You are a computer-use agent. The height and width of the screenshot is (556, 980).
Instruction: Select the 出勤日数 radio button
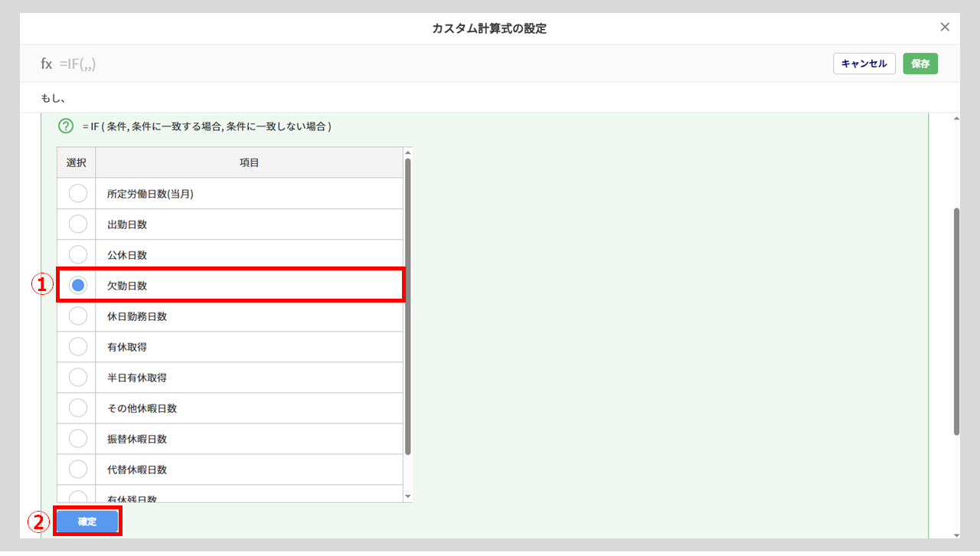coord(78,224)
